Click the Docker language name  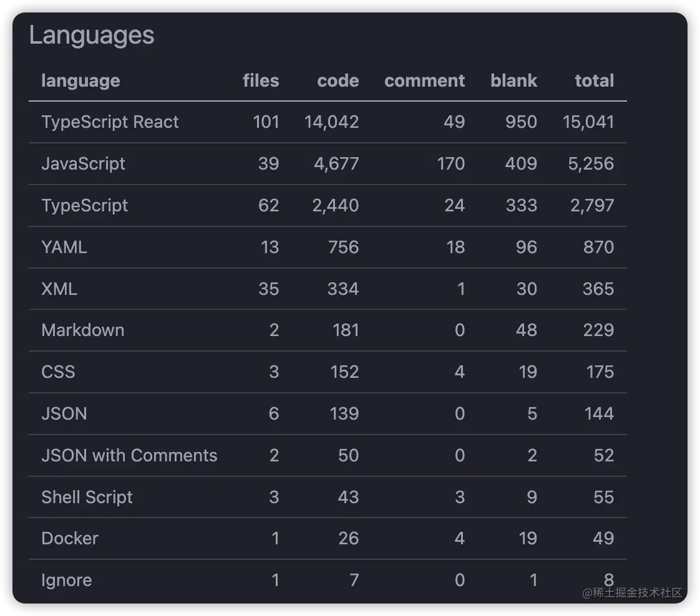pos(70,538)
